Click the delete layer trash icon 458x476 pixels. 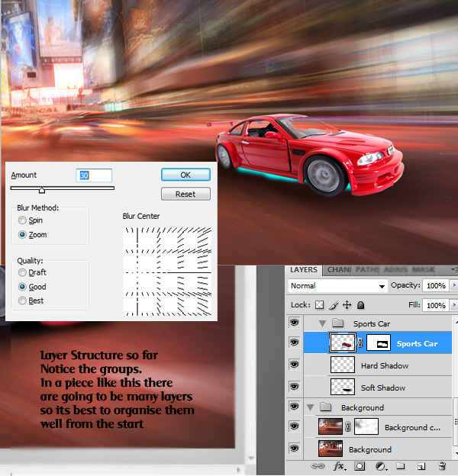pyautogui.click(x=442, y=465)
